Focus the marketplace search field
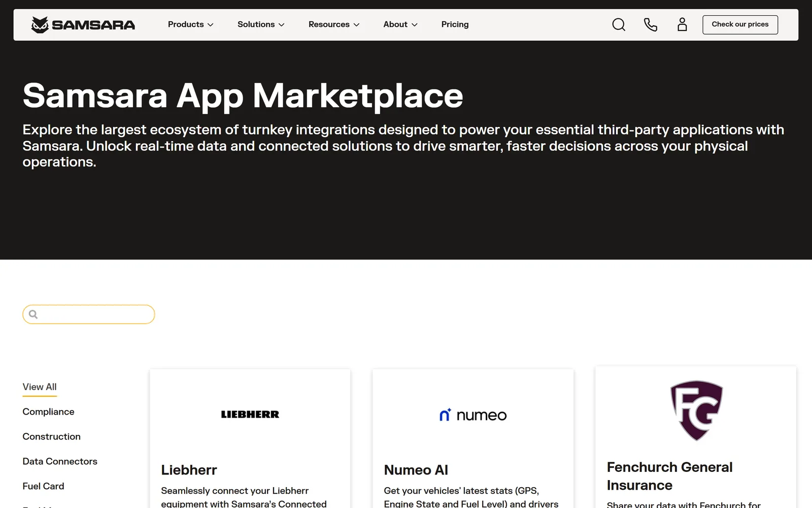This screenshot has width=812, height=508. 89,314
